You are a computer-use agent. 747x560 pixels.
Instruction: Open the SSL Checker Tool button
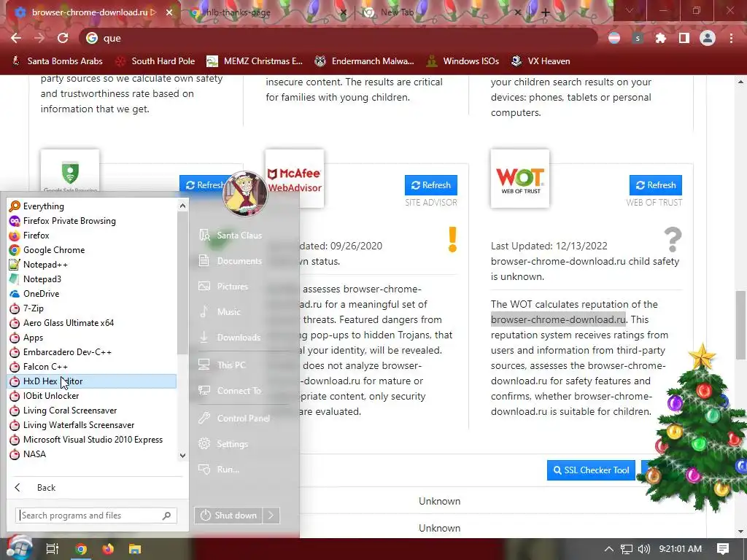(591, 470)
